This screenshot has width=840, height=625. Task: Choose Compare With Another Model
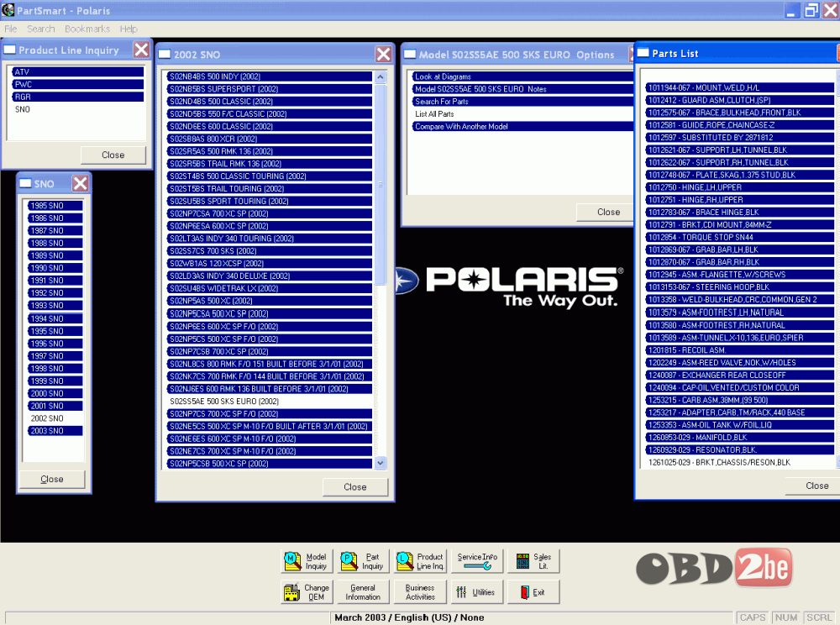click(x=522, y=126)
